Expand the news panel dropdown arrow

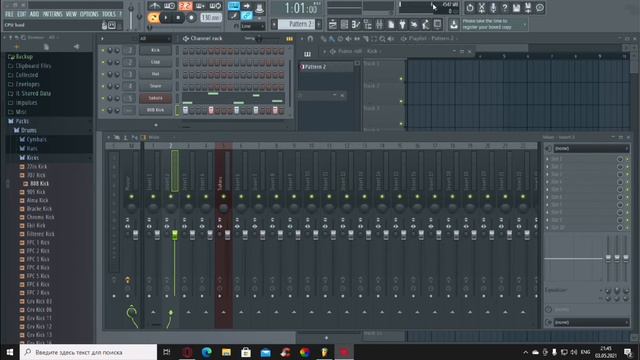[524, 24]
